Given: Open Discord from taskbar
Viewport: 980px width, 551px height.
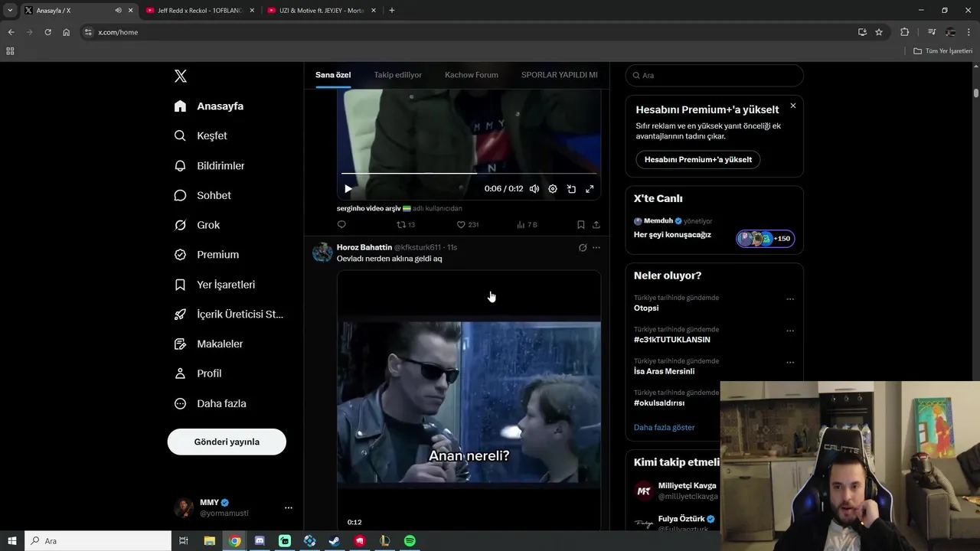Looking at the screenshot, I should tap(260, 541).
